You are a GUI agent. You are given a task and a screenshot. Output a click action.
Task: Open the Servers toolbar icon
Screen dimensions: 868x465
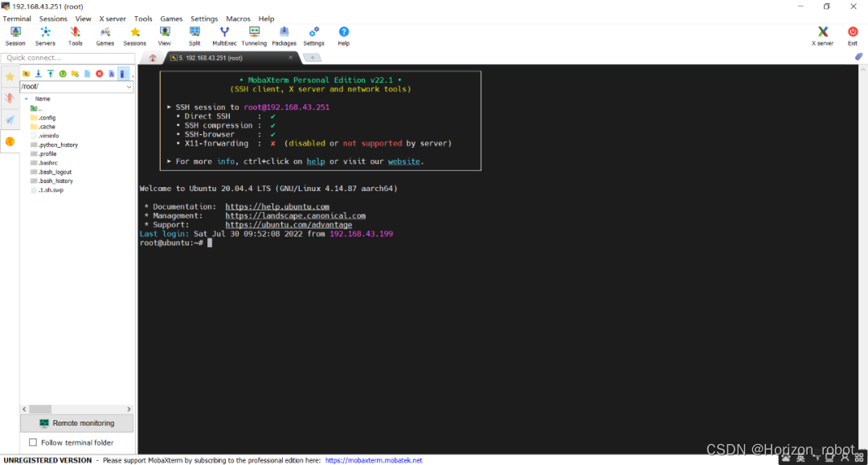[x=45, y=36]
